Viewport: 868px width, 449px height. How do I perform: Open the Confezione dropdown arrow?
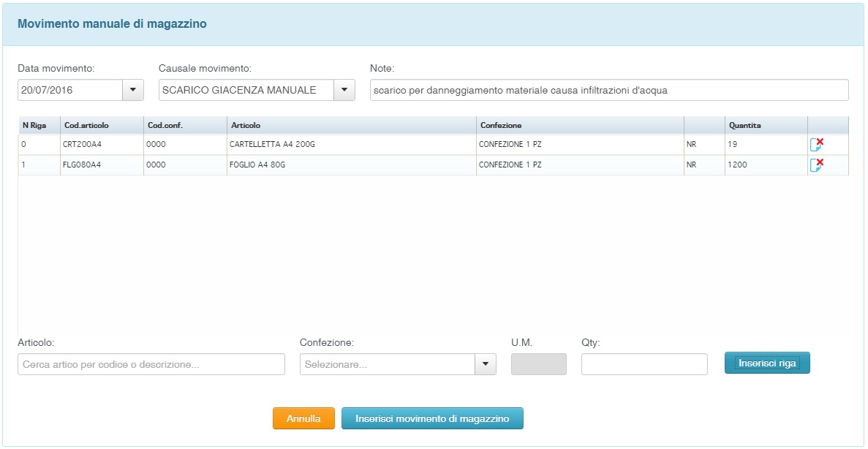click(486, 364)
